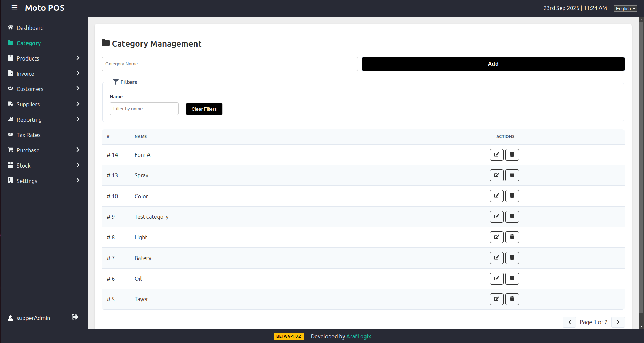The height and width of the screenshot is (343, 644).
Task: Focus the Category Name input field
Action: (230, 64)
